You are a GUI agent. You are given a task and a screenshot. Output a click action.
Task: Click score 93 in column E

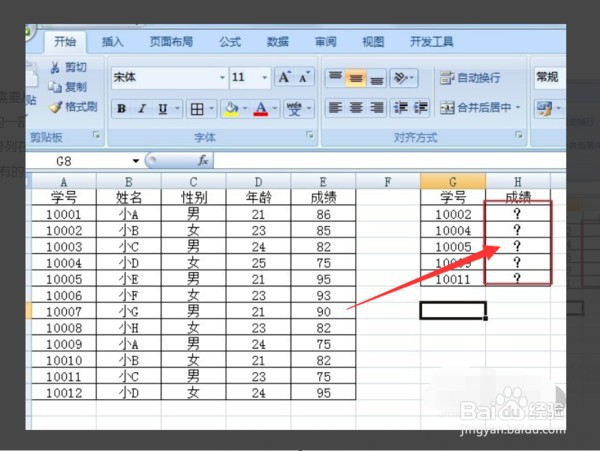(323, 295)
